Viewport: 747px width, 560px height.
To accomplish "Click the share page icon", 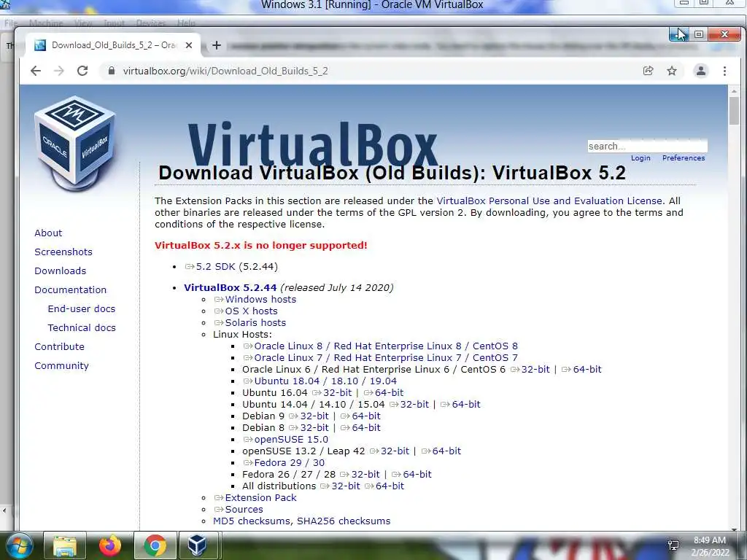I will click(648, 71).
